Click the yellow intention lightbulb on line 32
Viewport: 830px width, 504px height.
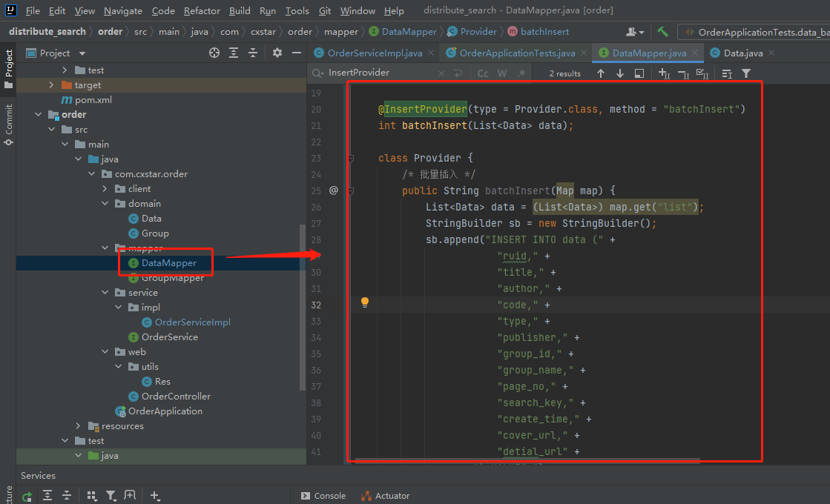click(365, 302)
